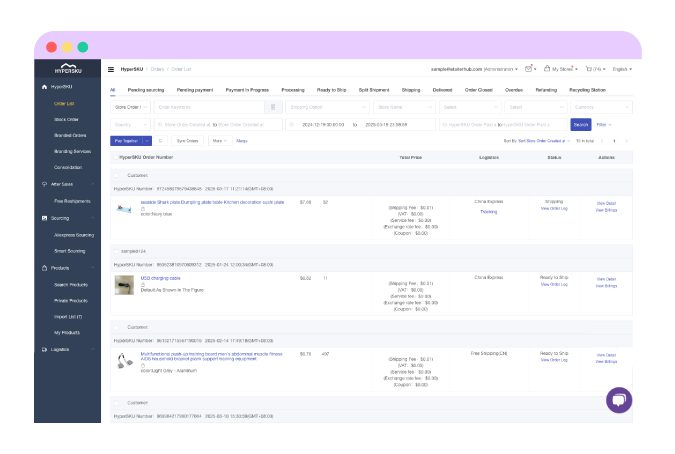Click the mail notifications icon
The height and width of the screenshot is (454, 675).
(529, 69)
